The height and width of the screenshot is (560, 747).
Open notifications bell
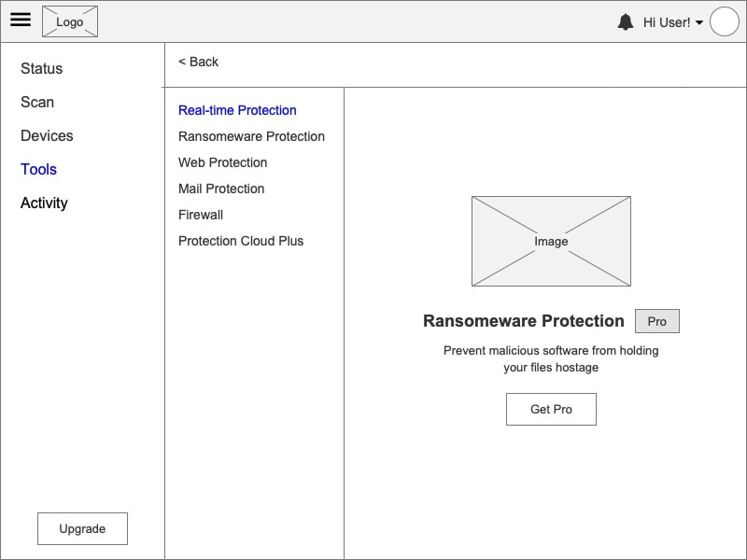pyautogui.click(x=626, y=21)
